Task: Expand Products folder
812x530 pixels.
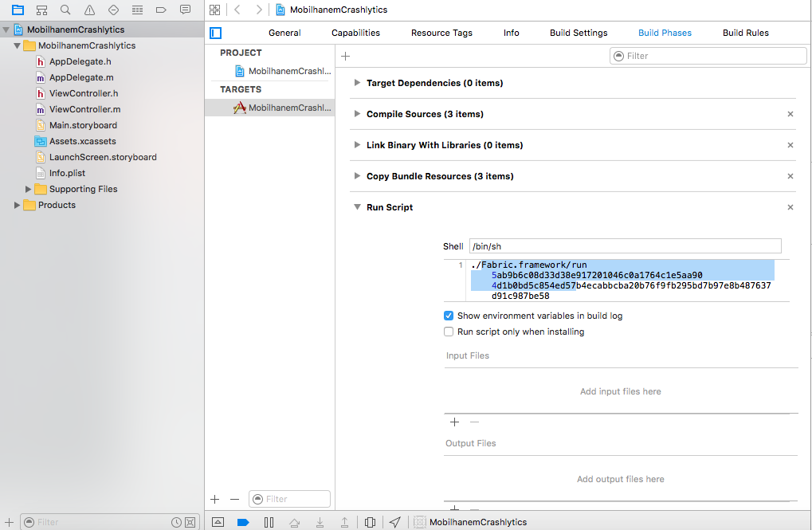Action: (x=17, y=205)
